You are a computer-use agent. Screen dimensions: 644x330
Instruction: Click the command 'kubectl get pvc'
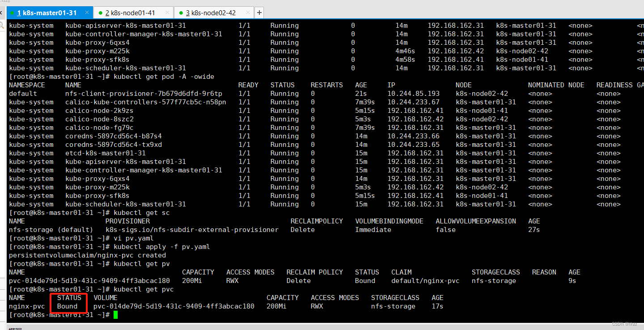[144, 289]
